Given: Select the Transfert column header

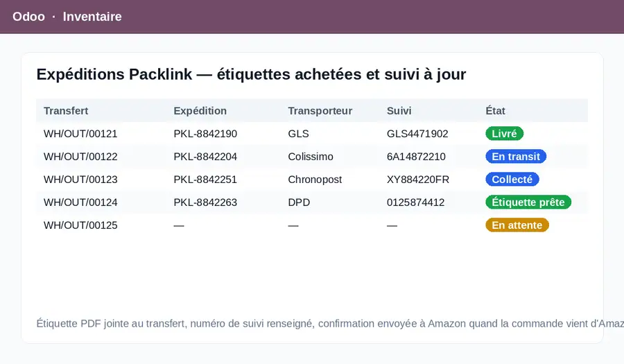Looking at the screenshot, I should coord(66,111).
